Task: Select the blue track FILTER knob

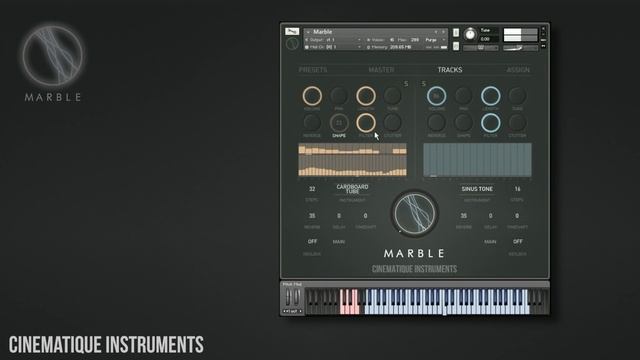Action: 490,122
